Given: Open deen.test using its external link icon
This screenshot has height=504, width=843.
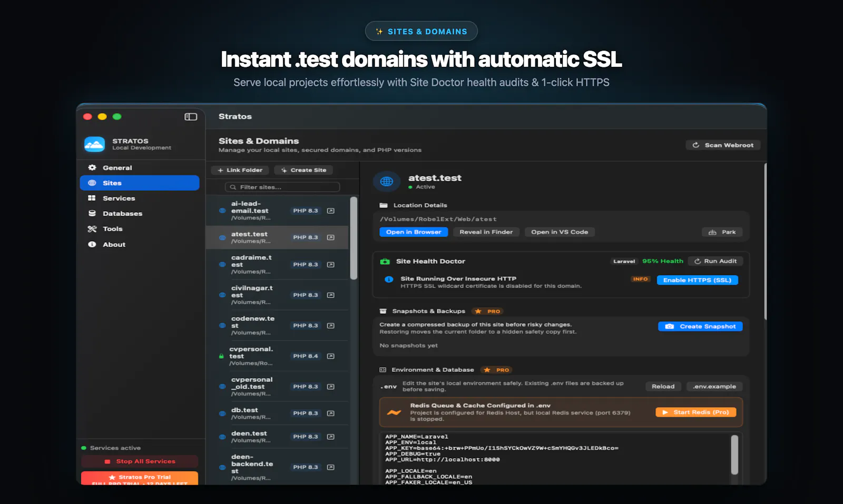Looking at the screenshot, I should (x=331, y=437).
